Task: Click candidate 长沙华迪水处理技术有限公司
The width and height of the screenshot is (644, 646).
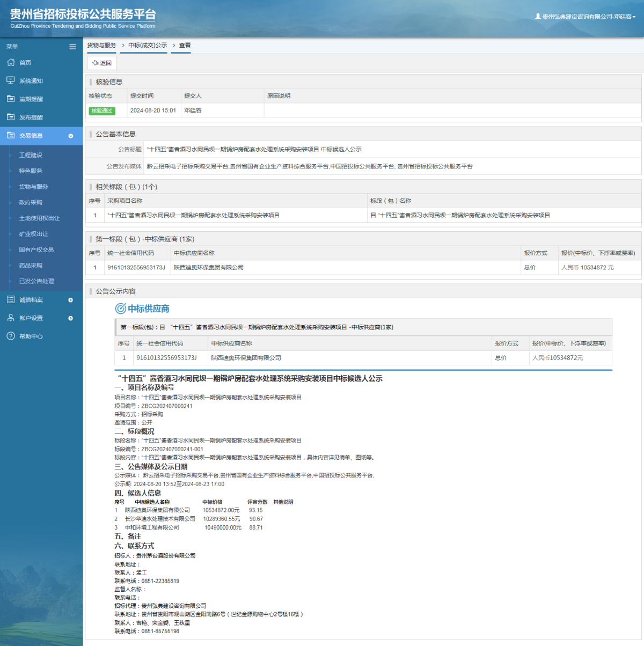Action: click(160, 519)
